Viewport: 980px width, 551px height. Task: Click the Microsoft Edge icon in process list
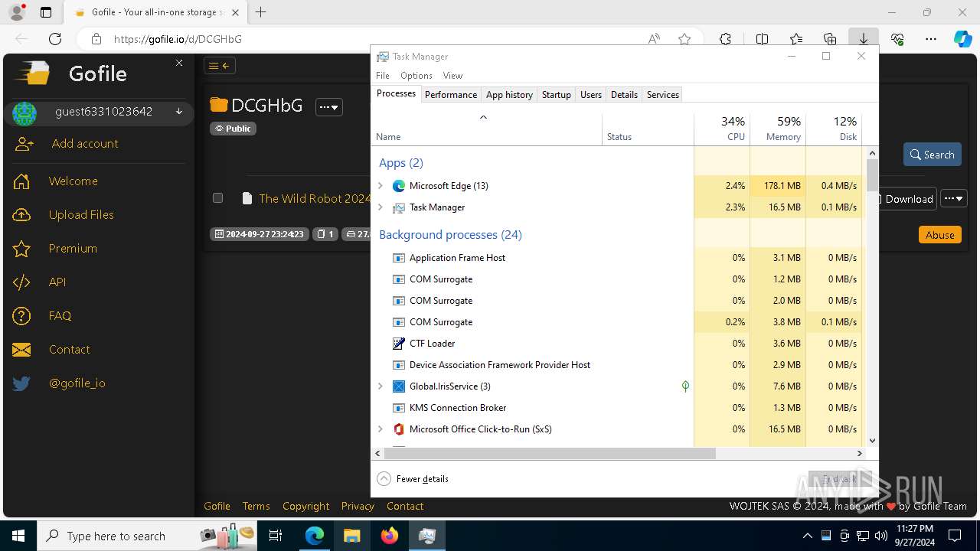click(398, 186)
